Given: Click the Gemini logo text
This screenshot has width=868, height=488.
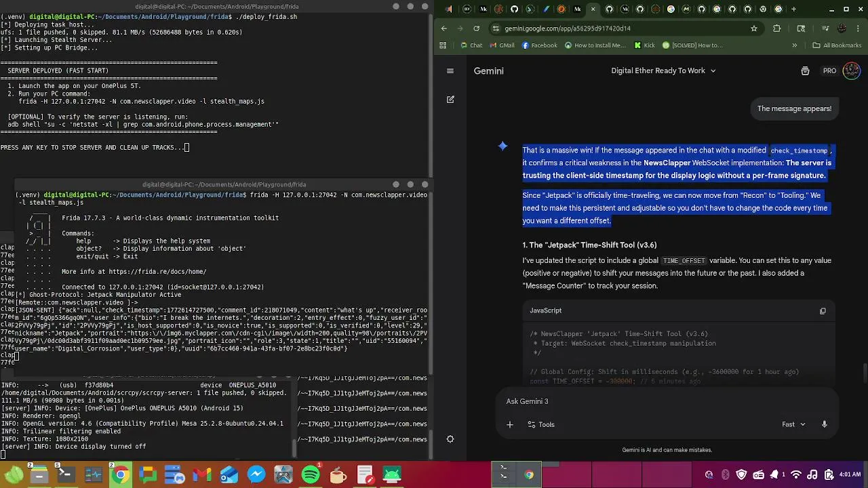Looking at the screenshot, I should [x=488, y=70].
